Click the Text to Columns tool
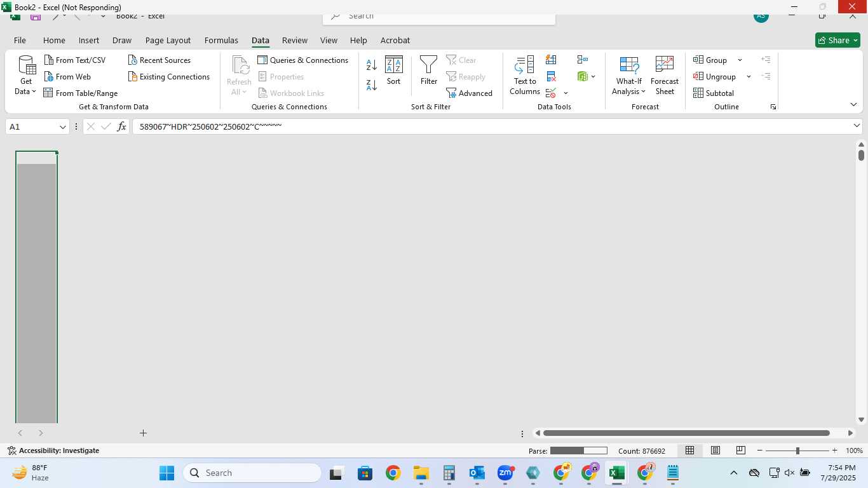 click(x=525, y=76)
